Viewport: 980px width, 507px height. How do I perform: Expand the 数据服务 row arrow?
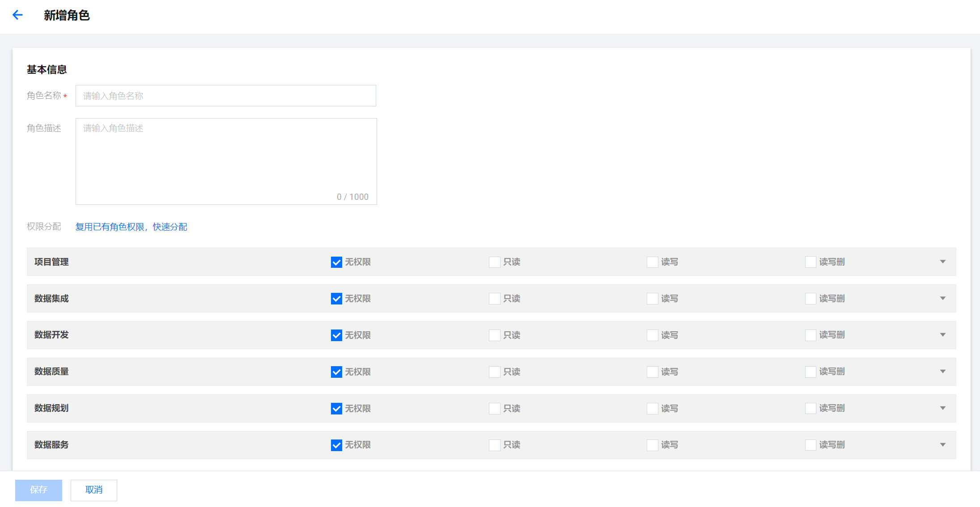click(x=942, y=445)
